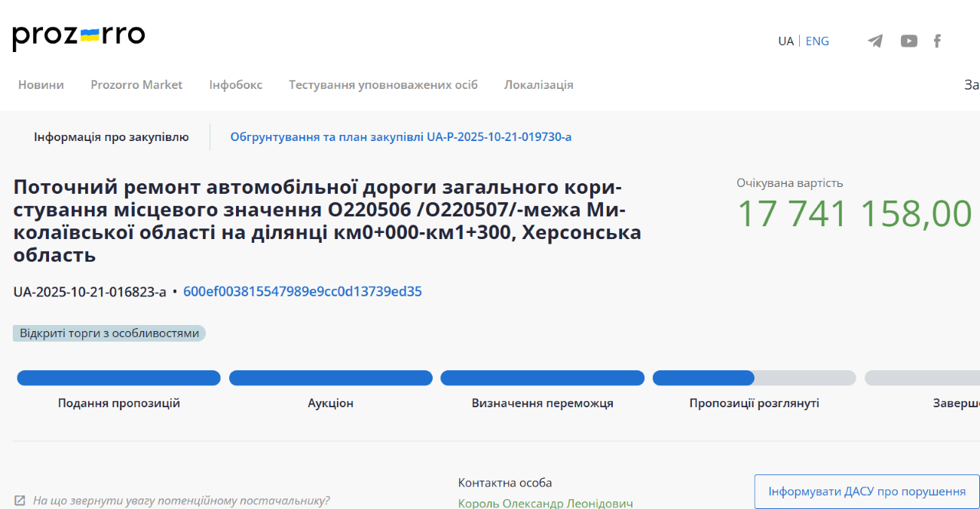Switch language to ENG
The width and height of the screenshot is (980, 509).
tap(817, 41)
